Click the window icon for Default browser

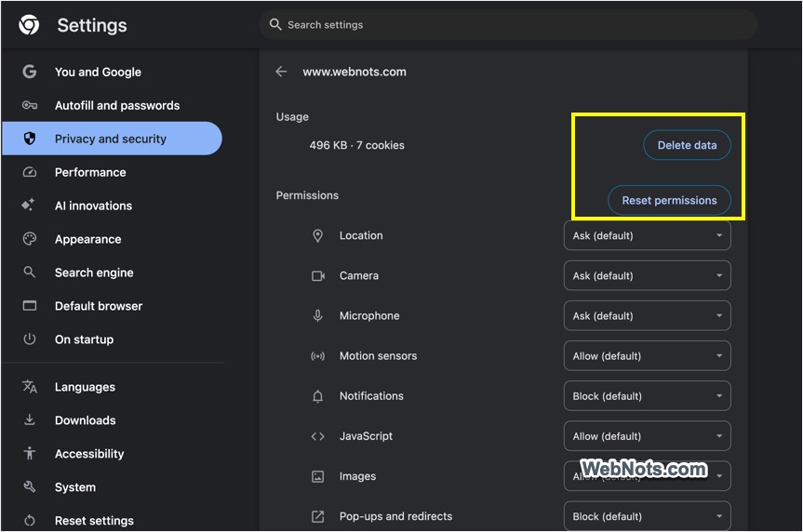tap(29, 306)
